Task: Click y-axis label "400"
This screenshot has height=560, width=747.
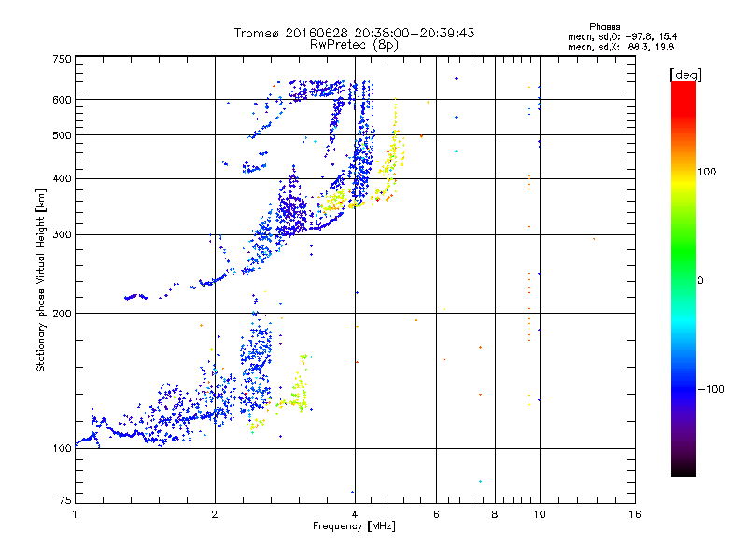Action: tap(62, 178)
